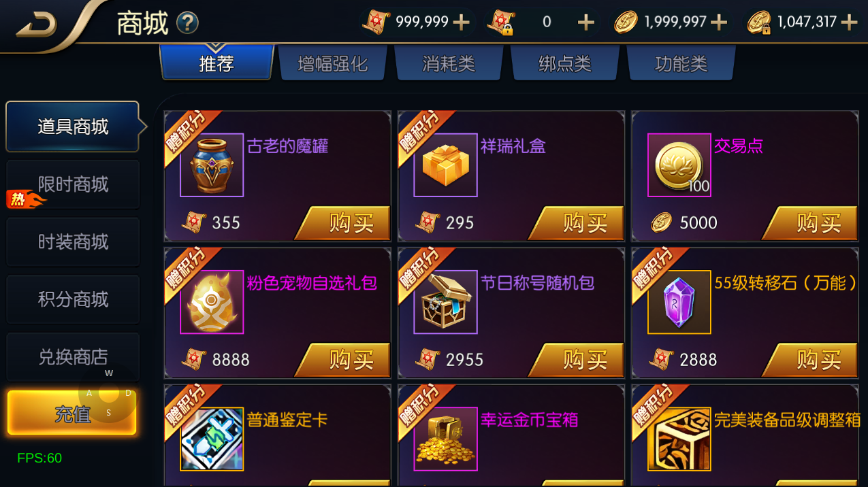This screenshot has width=868, height=487.
Task: Open 积分商城 in the sidebar
Action: coord(73,299)
